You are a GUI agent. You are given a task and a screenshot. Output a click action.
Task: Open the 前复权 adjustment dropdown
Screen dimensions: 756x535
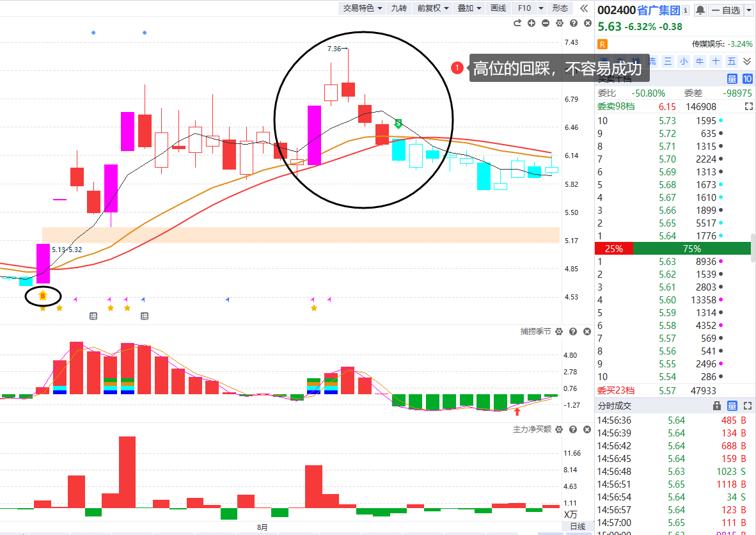click(433, 8)
